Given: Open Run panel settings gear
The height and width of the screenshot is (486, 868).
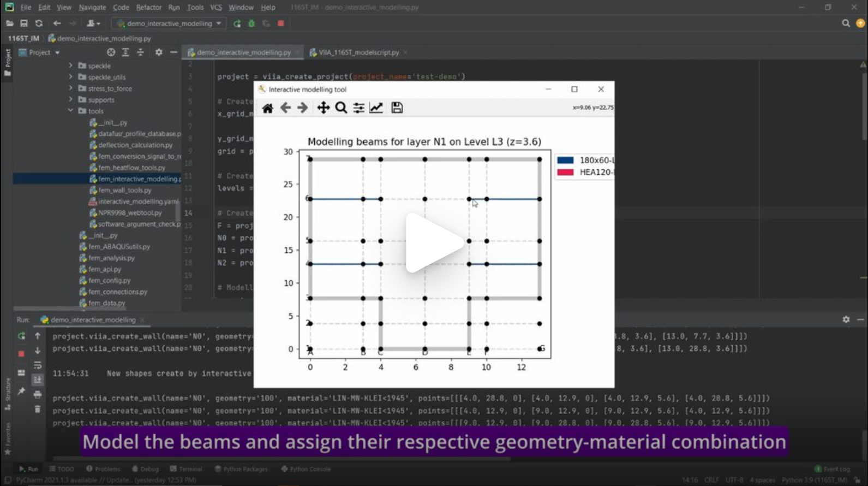Looking at the screenshot, I should point(846,319).
